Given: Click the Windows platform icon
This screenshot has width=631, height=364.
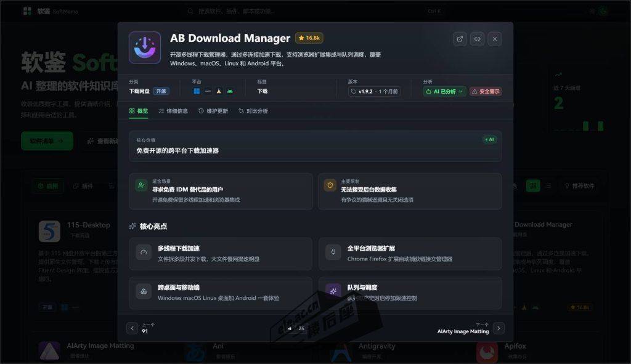Looking at the screenshot, I should coord(197,91).
